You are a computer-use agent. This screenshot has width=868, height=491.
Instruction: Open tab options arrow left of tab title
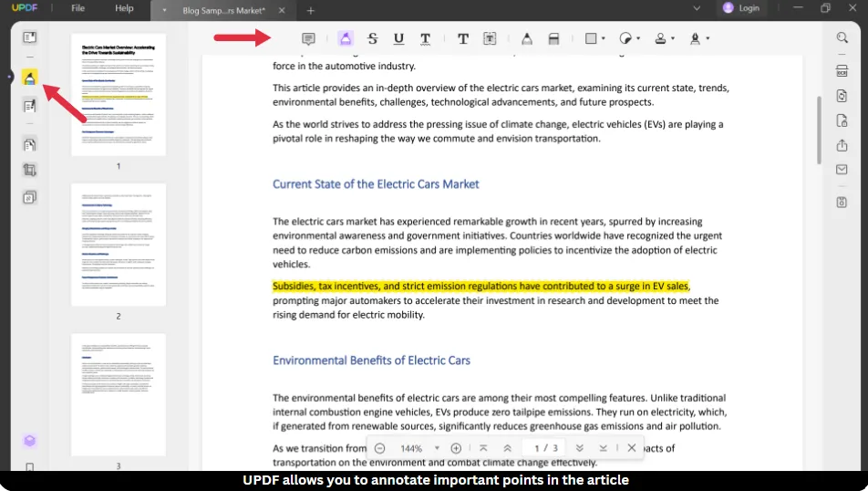164,11
